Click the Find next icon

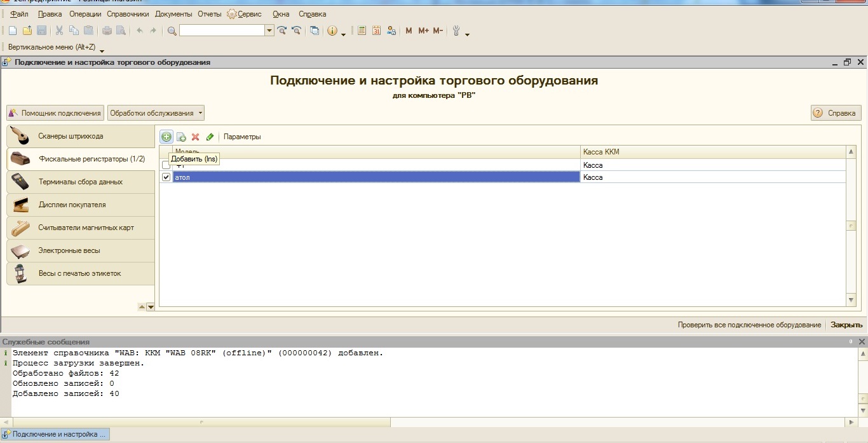click(x=282, y=31)
